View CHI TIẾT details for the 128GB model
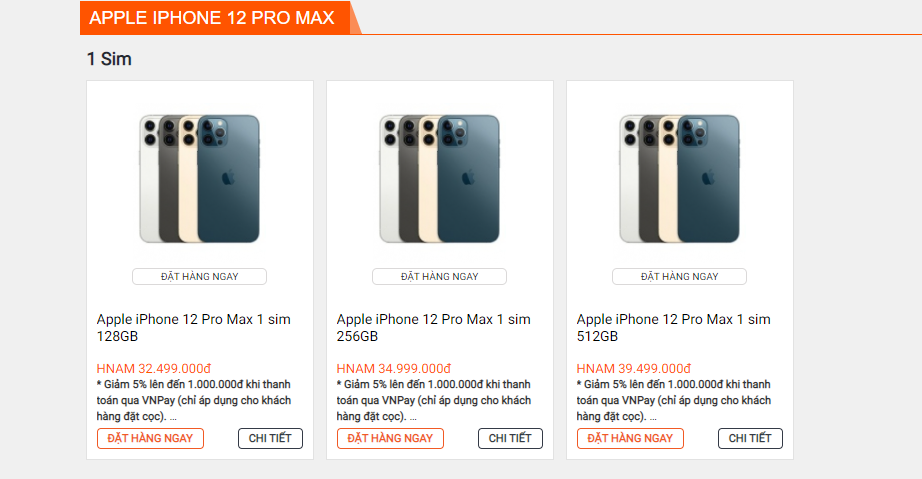Viewport: 922px width, 479px height. [270, 438]
